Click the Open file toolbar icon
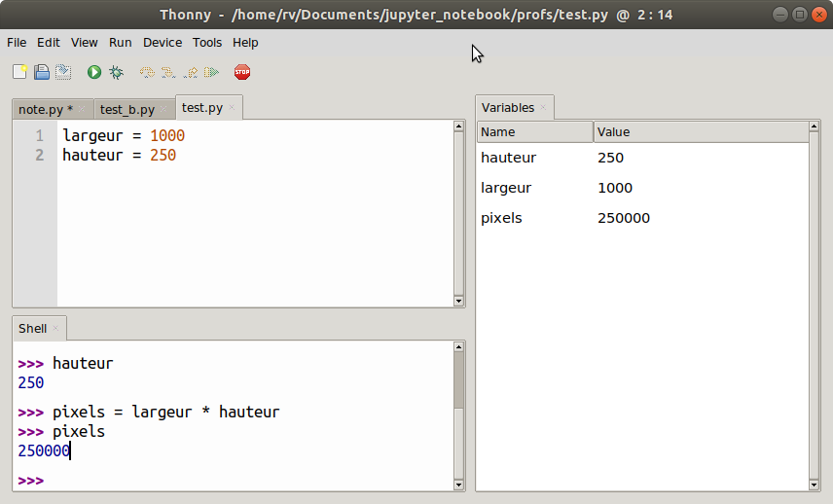Screen dimensions: 833x504 42,72
